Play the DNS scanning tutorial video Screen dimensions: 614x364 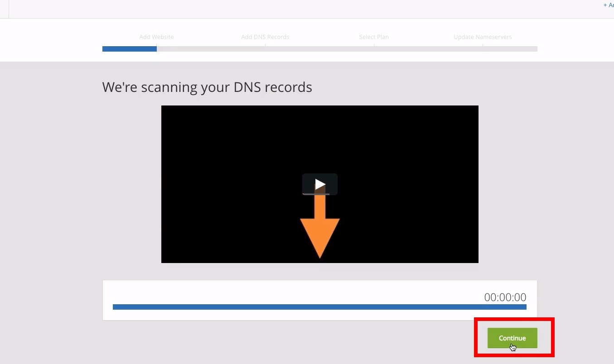pos(320,184)
